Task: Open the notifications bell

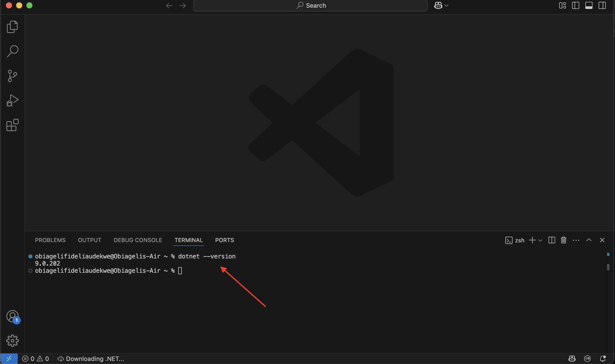Action: click(x=603, y=359)
